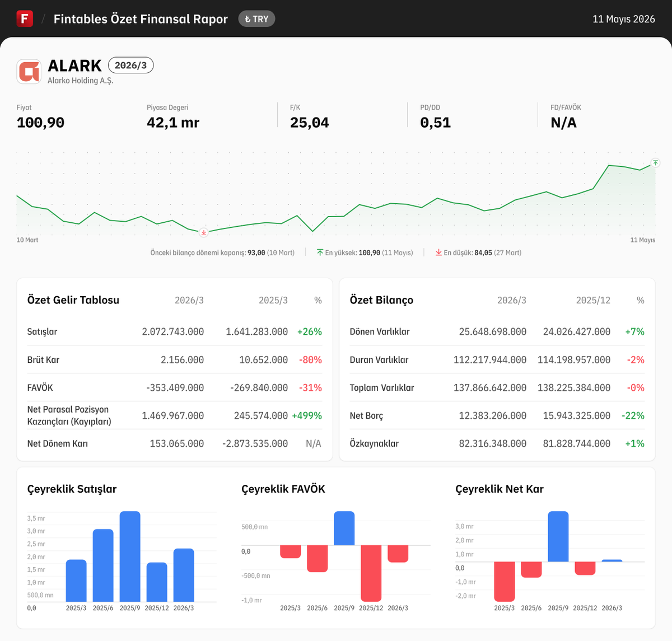The image size is (672, 641).
Task: Click the En düşük down-arrow icon
Action: tap(438, 252)
